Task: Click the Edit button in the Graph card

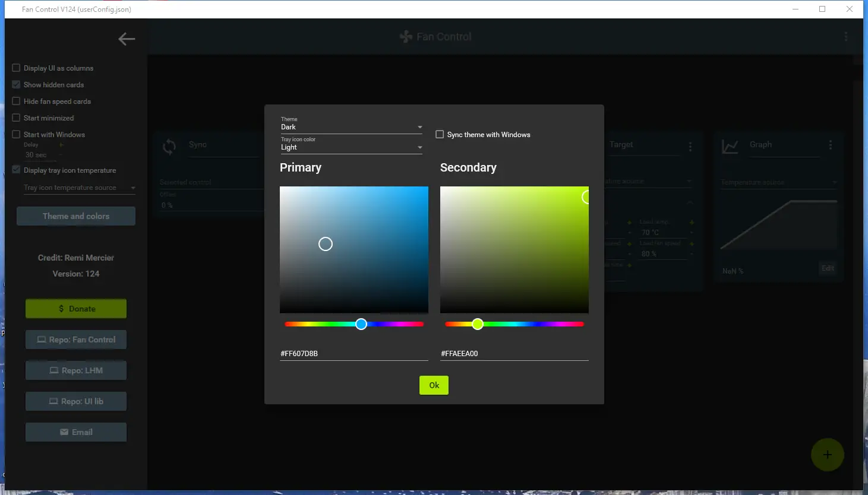Action: pos(828,268)
